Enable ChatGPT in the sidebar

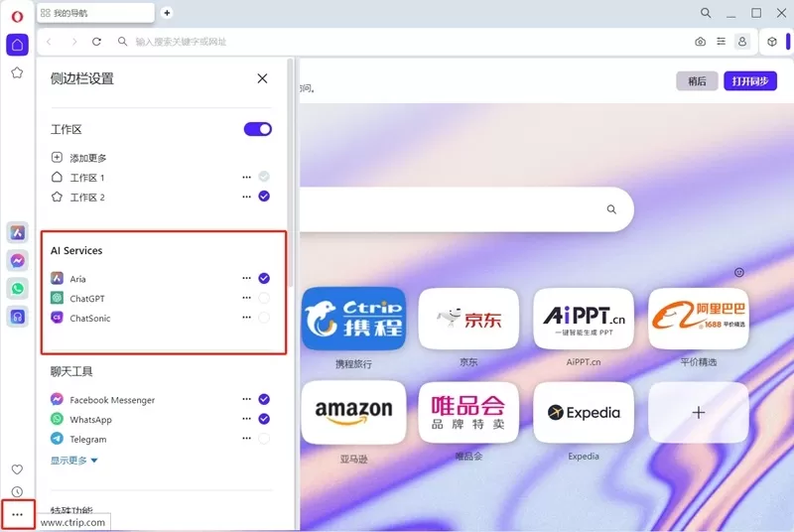click(264, 298)
